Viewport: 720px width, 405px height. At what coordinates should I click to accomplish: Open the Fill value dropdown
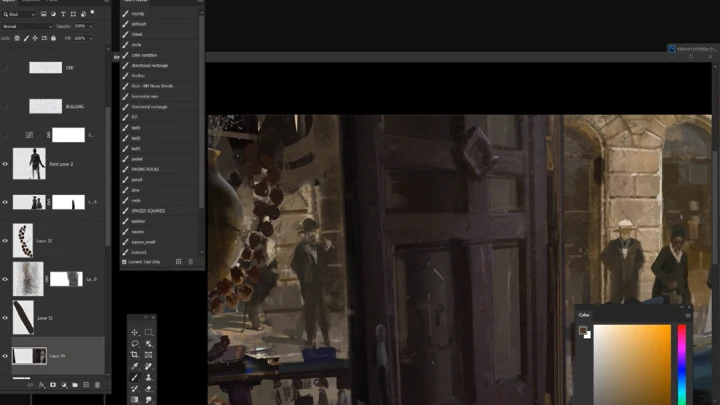coord(90,38)
